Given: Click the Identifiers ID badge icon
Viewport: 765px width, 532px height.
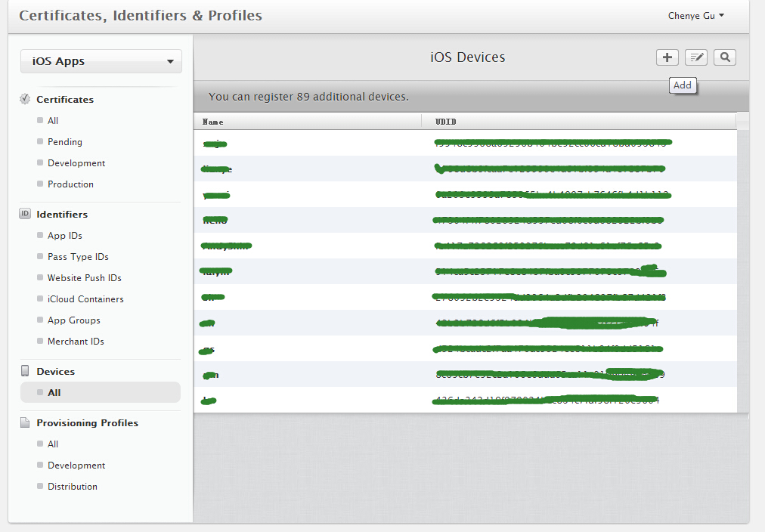Looking at the screenshot, I should click(x=25, y=214).
